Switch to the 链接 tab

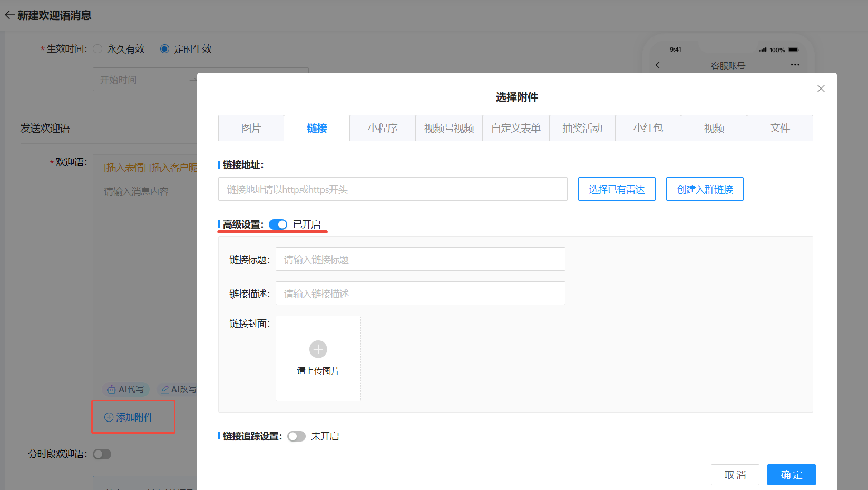[317, 128]
